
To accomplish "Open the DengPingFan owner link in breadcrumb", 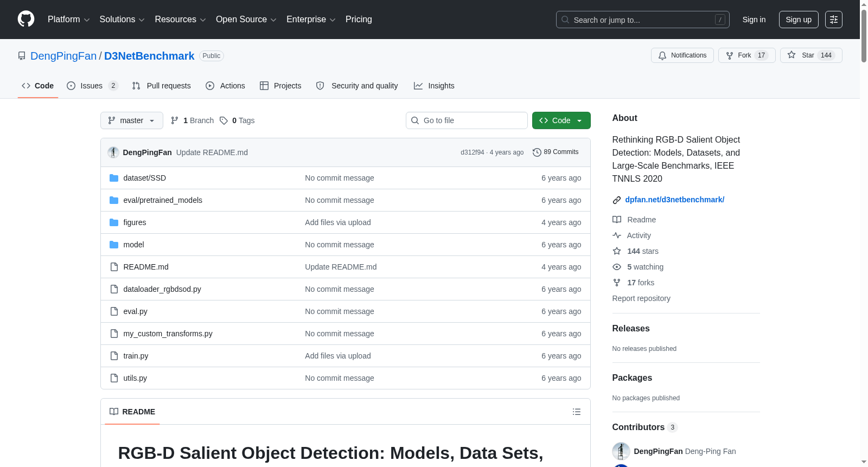I will coord(63,56).
